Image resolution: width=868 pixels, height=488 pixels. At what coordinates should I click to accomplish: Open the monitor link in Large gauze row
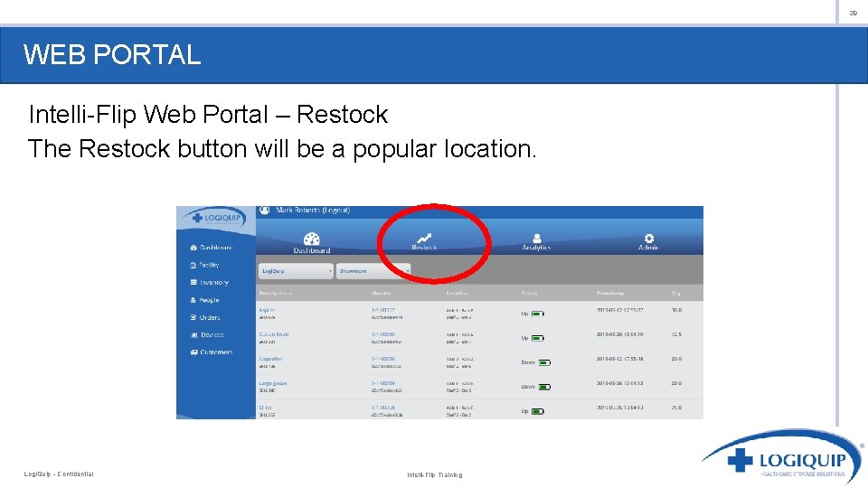click(x=383, y=383)
